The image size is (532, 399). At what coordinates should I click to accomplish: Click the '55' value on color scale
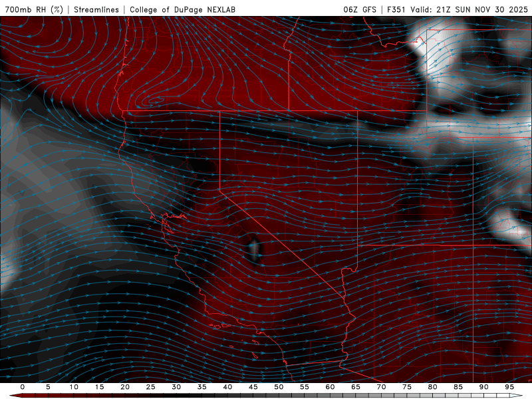pos(305,387)
